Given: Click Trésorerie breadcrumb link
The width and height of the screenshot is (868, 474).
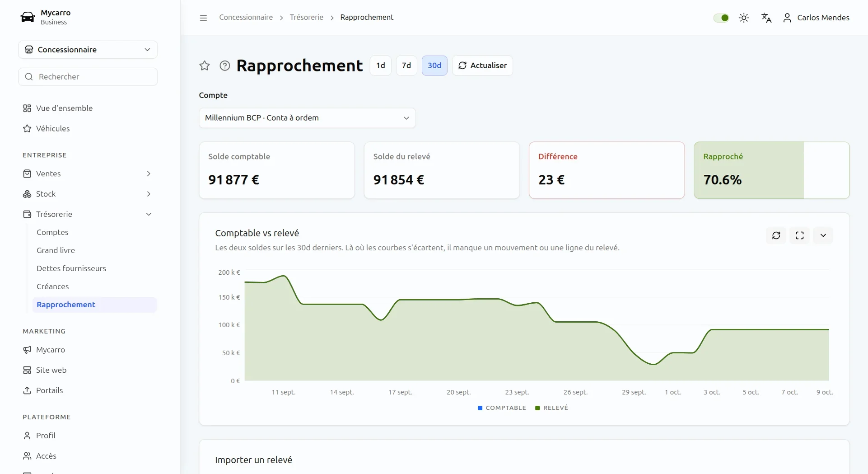Looking at the screenshot, I should tap(307, 17).
